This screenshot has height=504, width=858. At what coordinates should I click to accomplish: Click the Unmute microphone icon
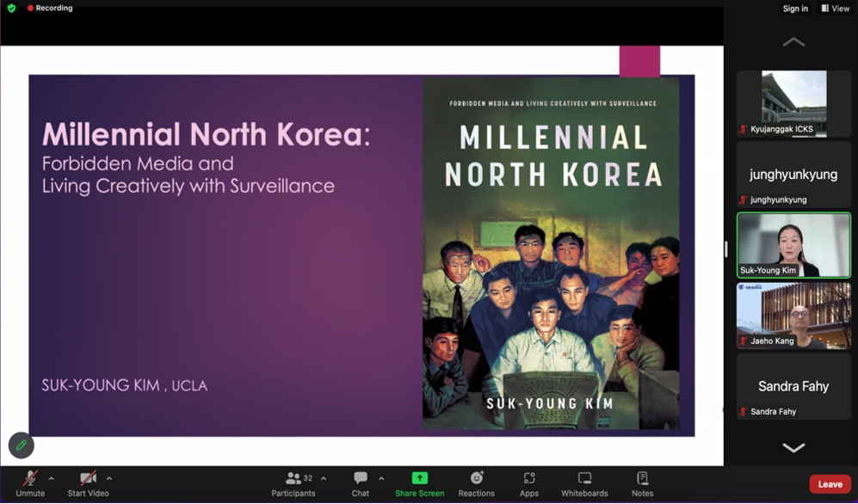(x=30, y=478)
